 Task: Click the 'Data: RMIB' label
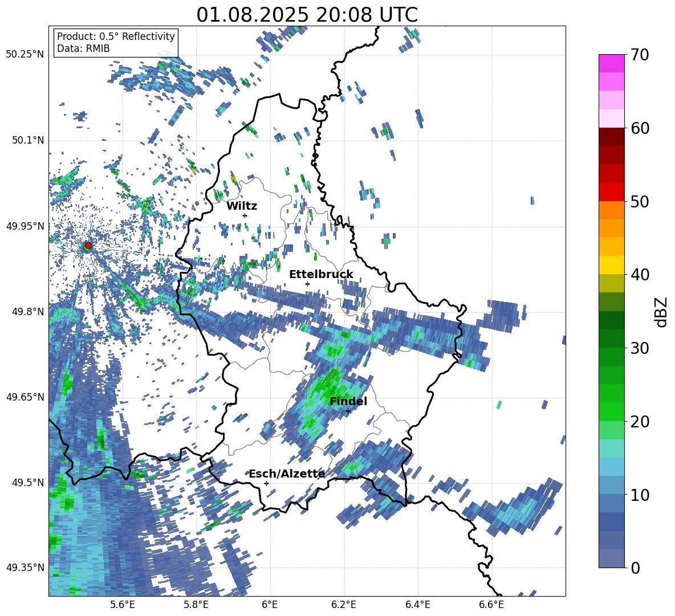click(x=83, y=48)
